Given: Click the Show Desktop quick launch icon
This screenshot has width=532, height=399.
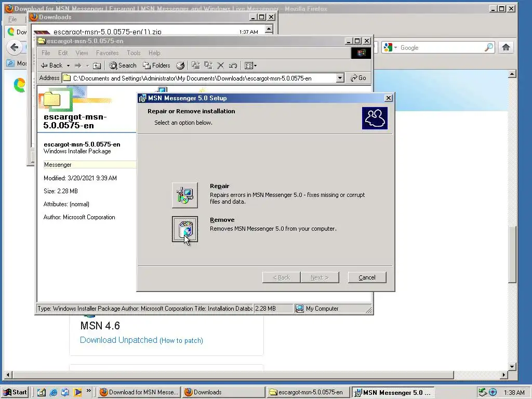Looking at the screenshot, I should pyautogui.click(x=42, y=392).
